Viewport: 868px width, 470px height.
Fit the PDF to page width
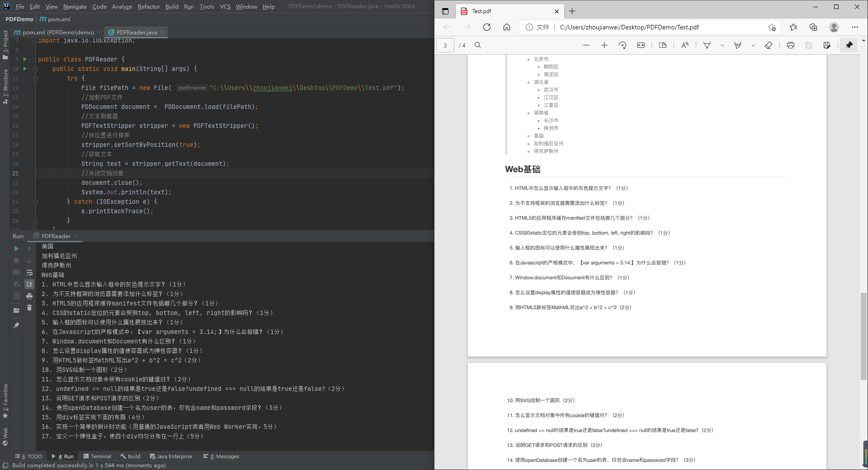[x=641, y=45]
